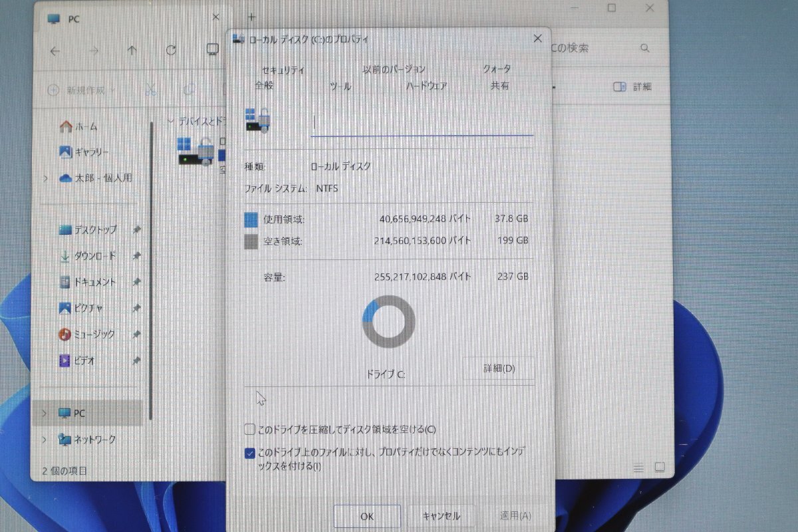798x532 pixels.
Task: Expand the ネットワーク tree item
Action: pos(43,440)
